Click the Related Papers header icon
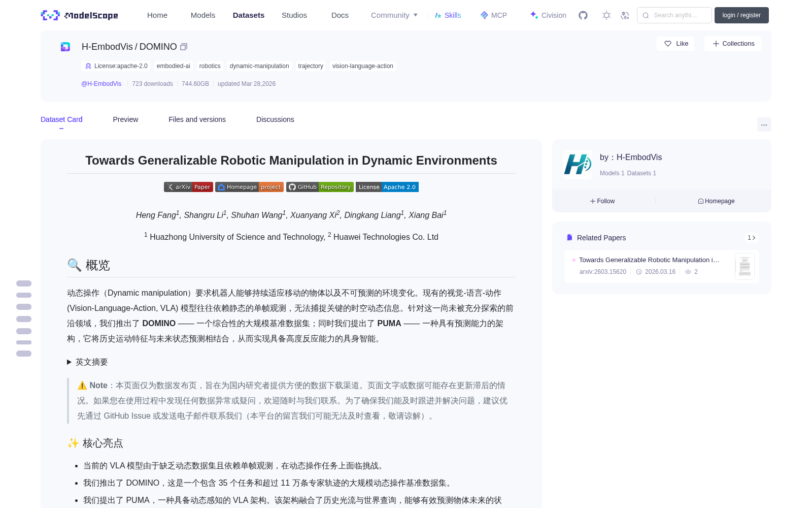812x508 pixels. (x=569, y=238)
